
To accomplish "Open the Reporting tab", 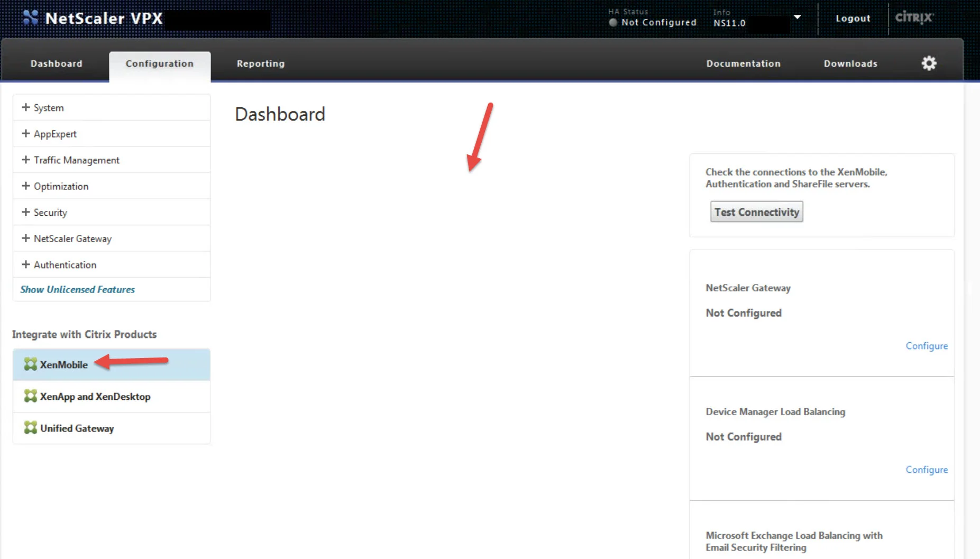I will pos(261,63).
